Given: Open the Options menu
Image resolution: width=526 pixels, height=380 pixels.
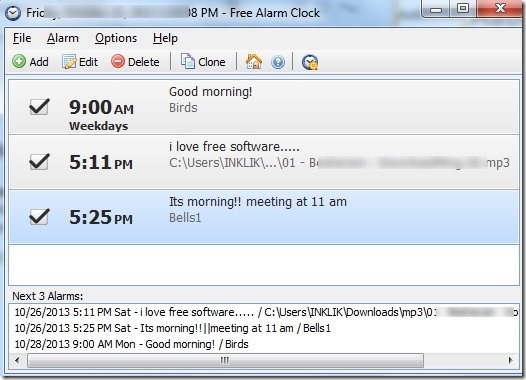Looking at the screenshot, I should (x=116, y=38).
